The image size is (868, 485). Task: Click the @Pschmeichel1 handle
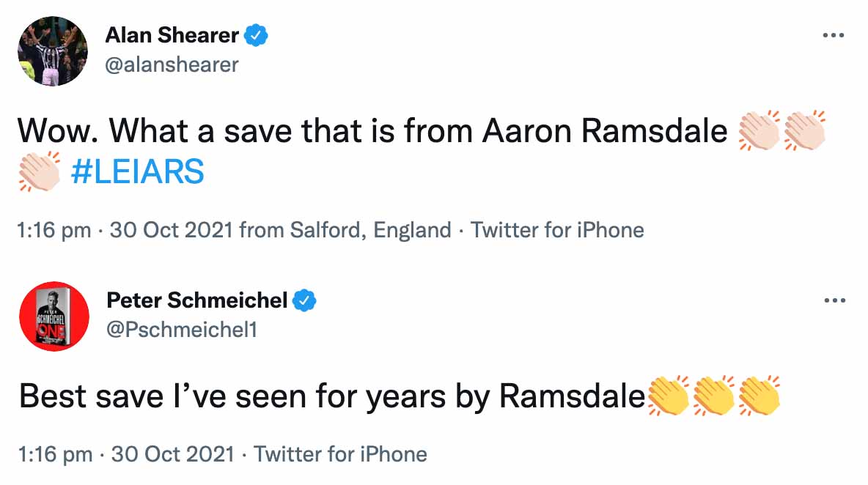pos(183,330)
